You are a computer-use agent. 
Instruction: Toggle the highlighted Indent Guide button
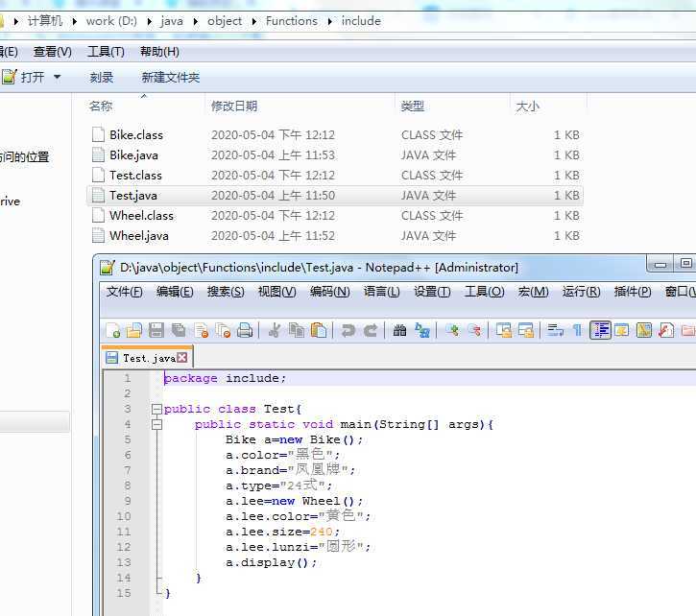click(x=600, y=330)
